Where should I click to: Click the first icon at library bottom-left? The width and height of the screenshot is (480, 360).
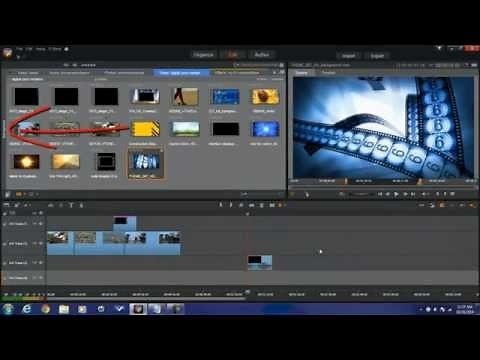[x=8, y=194]
